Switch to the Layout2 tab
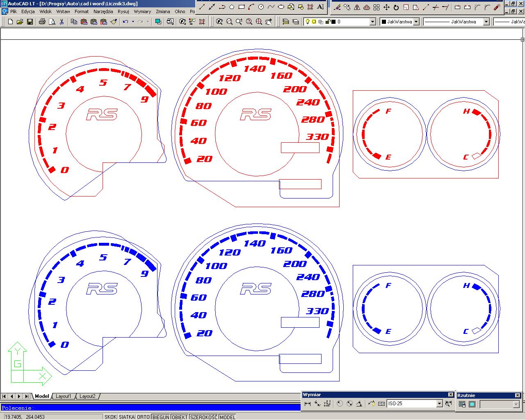The height and width of the screenshot is (420, 525). [87, 396]
